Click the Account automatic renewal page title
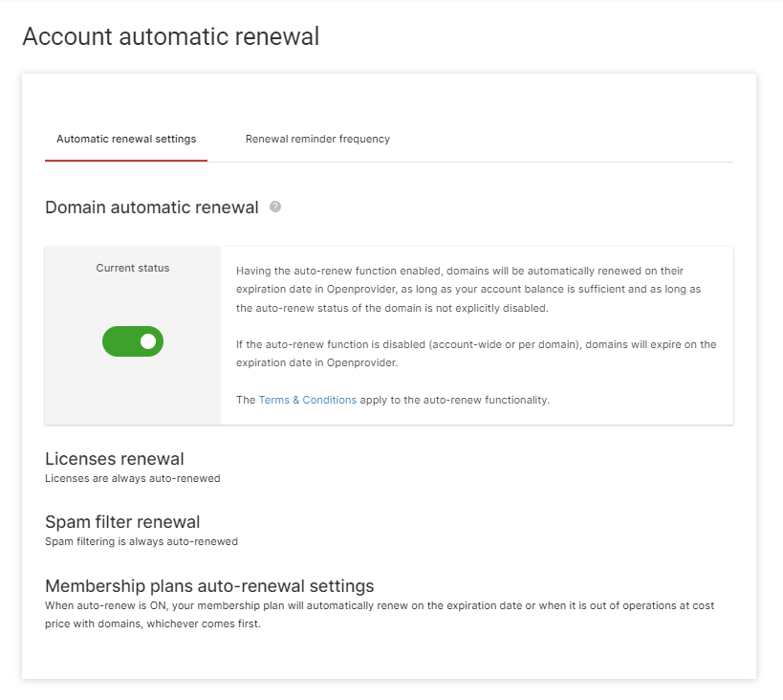This screenshot has width=783, height=700. 171,36
